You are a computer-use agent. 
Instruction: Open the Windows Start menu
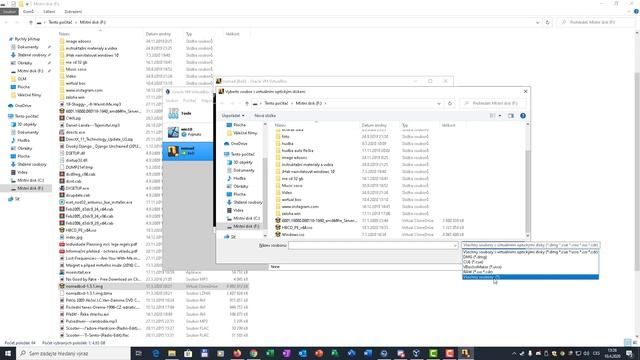(x=8, y=353)
